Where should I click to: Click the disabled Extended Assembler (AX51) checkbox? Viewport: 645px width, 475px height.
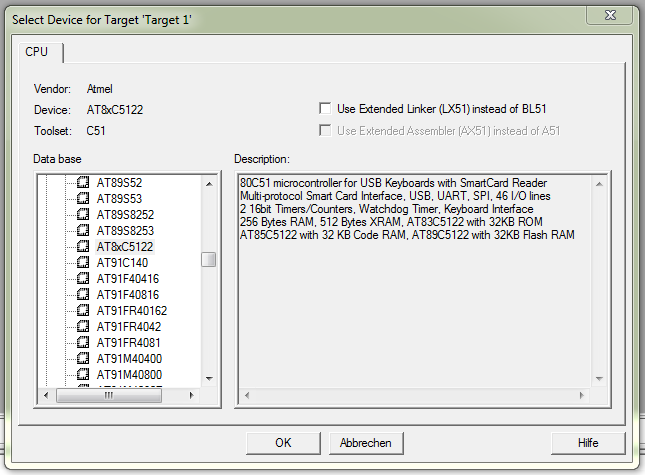click(x=325, y=130)
